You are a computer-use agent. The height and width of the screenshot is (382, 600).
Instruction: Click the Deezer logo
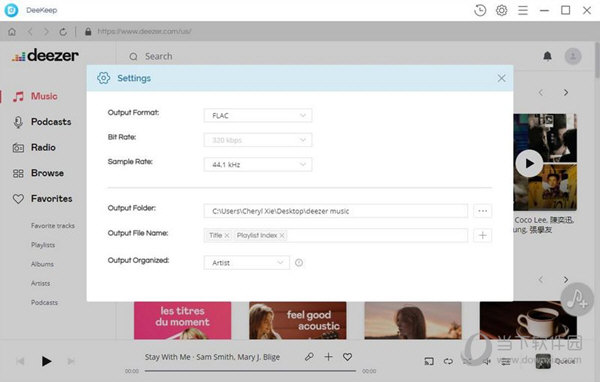coord(45,56)
